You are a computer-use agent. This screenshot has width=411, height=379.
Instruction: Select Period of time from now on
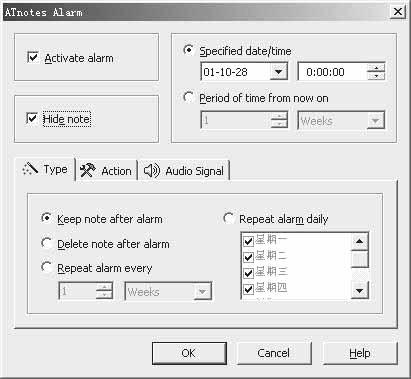click(188, 97)
